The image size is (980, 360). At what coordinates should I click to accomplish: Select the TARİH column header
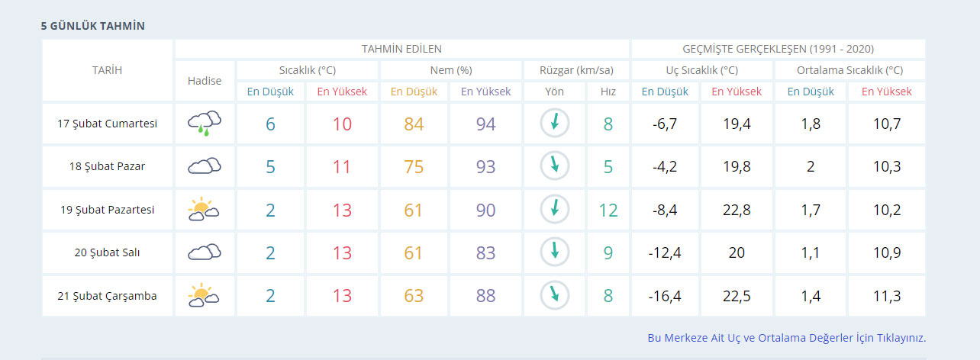(107, 70)
